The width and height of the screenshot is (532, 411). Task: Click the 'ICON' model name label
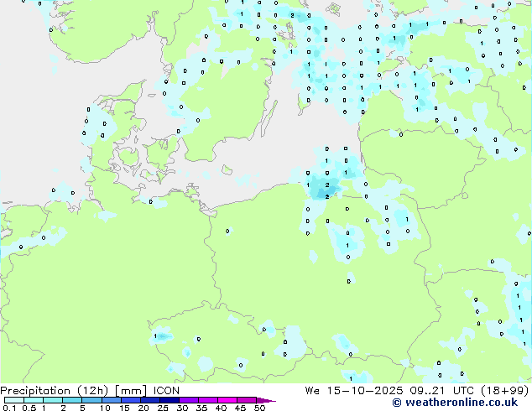click(x=166, y=391)
